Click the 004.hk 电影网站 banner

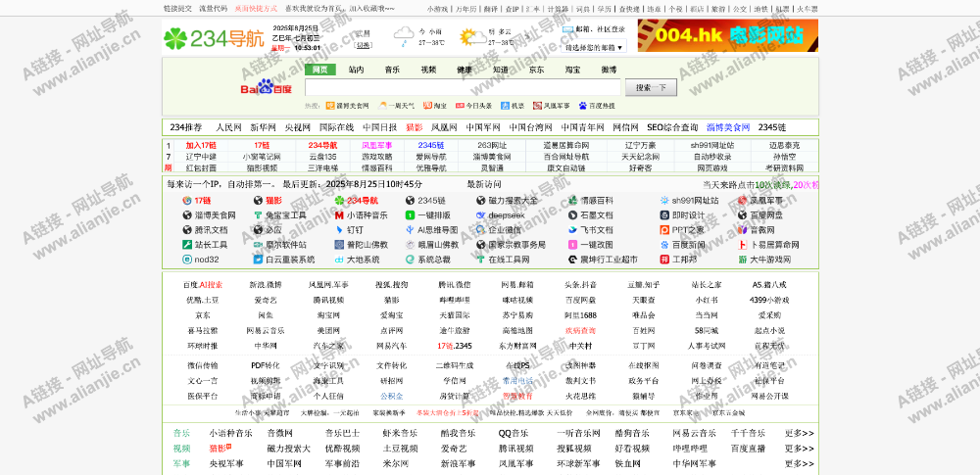click(x=727, y=35)
